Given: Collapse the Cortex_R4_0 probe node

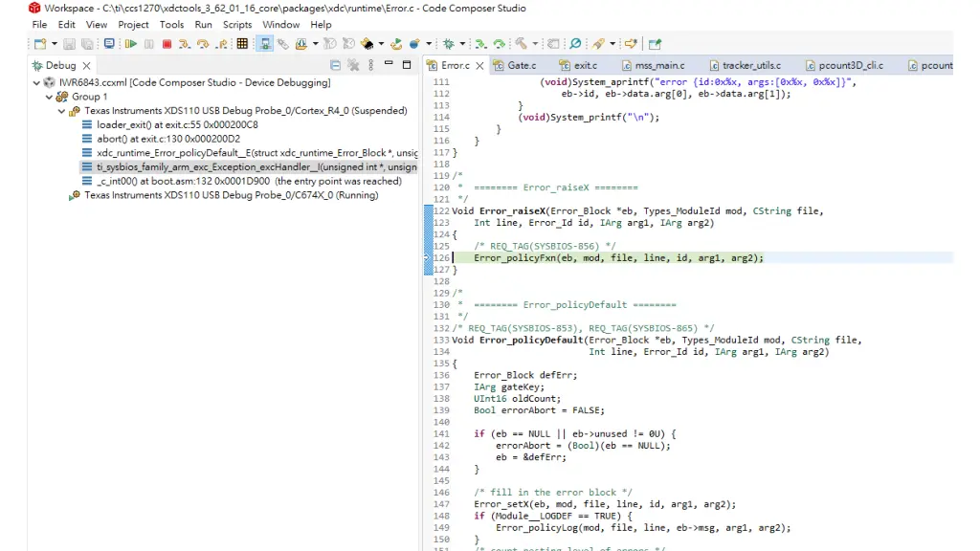Looking at the screenshot, I should (x=62, y=111).
